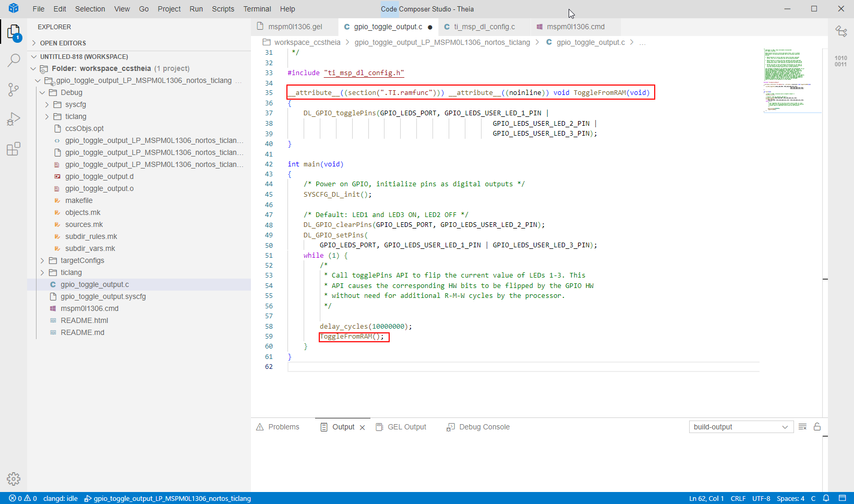Image resolution: width=854 pixels, height=504 pixels.
Task: Expand the syscfg folder
Action: click(x=75, y=104)
